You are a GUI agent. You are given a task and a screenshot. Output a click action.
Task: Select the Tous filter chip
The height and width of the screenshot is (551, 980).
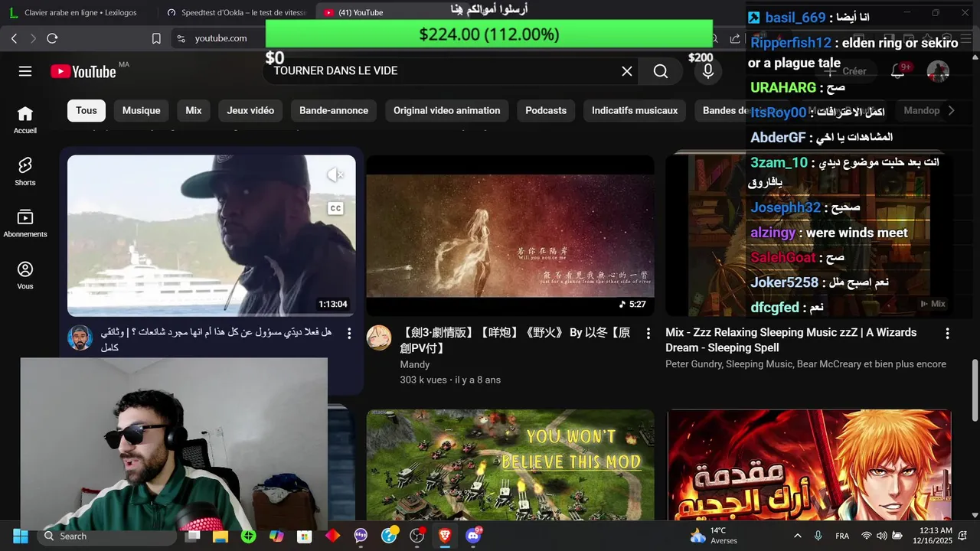pyautogui.click(x=87, y=110)
